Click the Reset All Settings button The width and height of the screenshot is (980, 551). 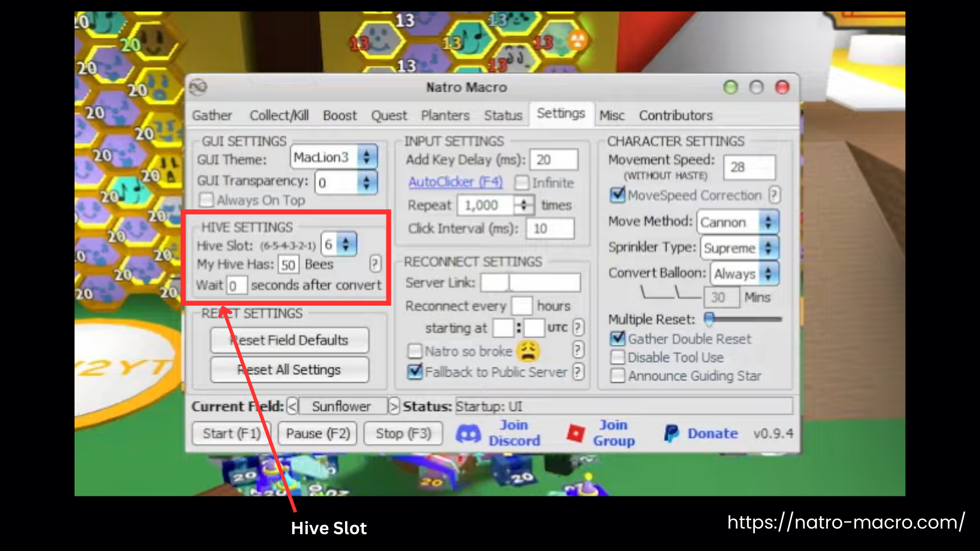[x=289, y=369]
